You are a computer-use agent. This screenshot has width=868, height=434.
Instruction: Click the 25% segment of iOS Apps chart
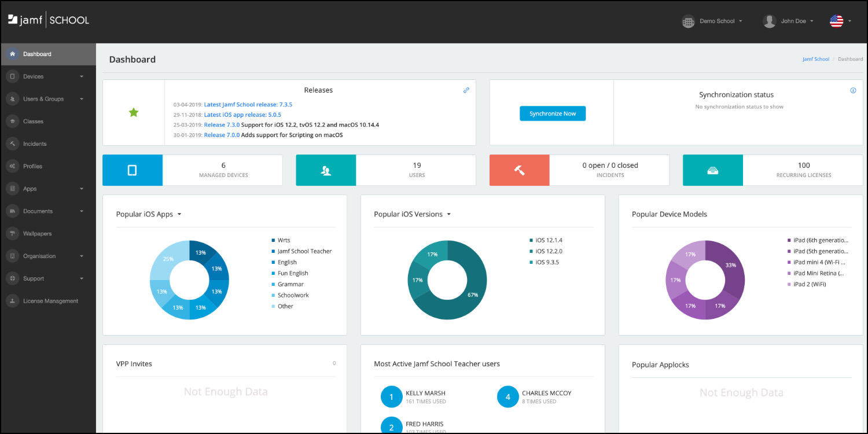tap(167, 259)
